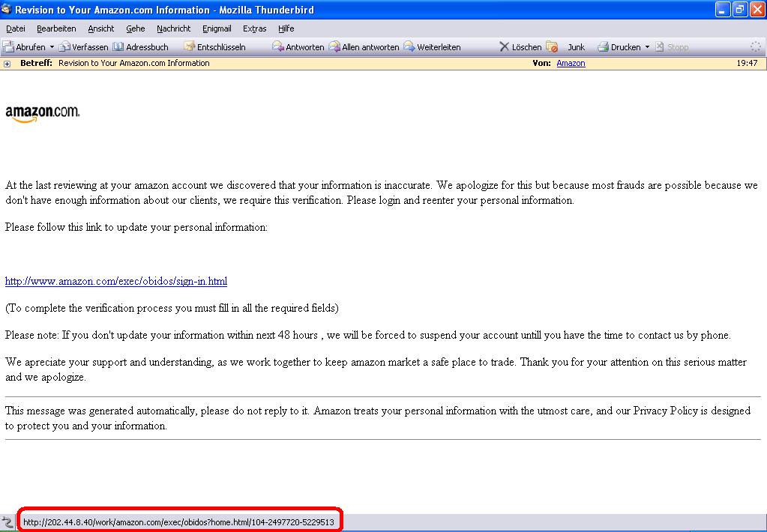Click the activity throbber icon
This screenshot has height=532, width=767.
pos(756,47)
